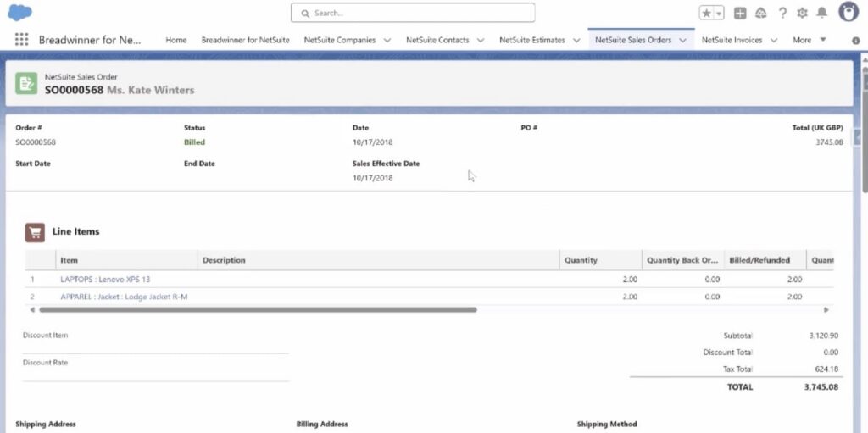Click the Billed status value
The image size is (868, 433).
pyautogui.click(x=194, y=142)
